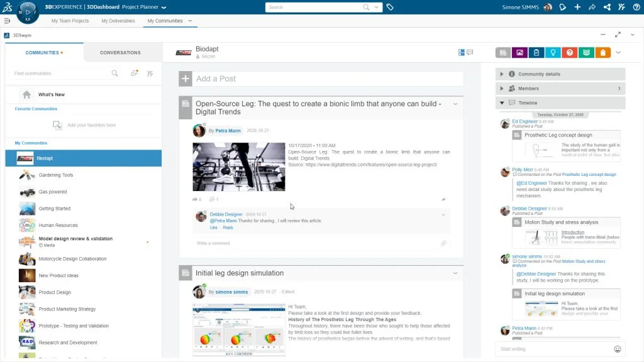This screenshot has height=362, width=644.
Task: Create a new Idea item
Action: coord(553,53)
